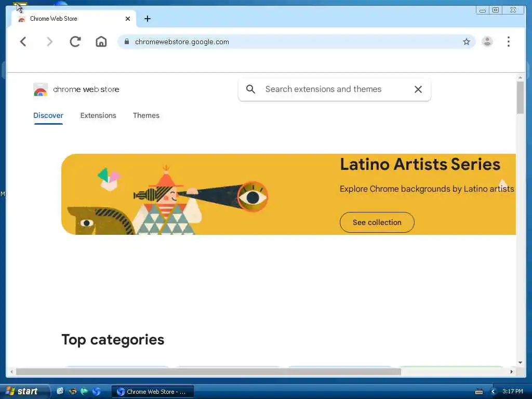
Task: Switch to the Extensions tab
Action: [x=98, y=115]
